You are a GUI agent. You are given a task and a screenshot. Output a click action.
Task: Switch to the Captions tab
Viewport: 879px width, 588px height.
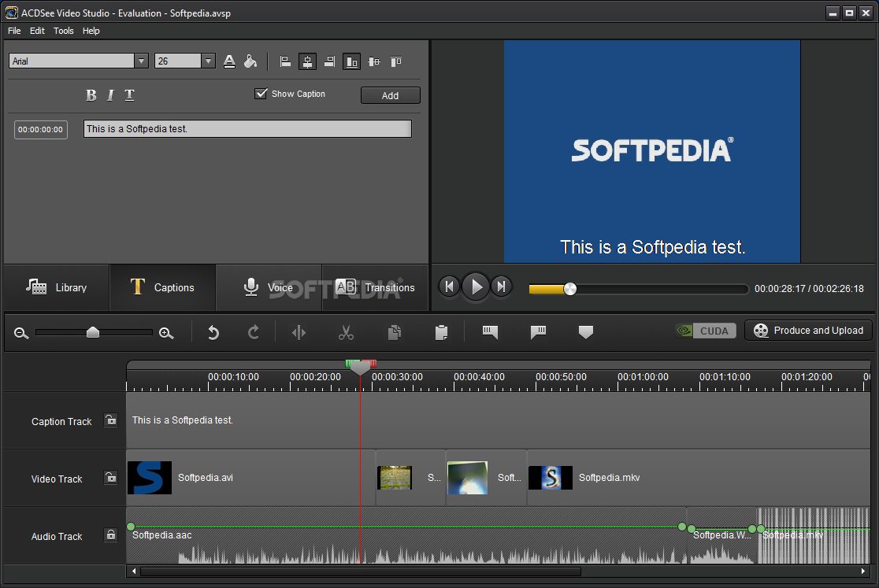point(162,287)
